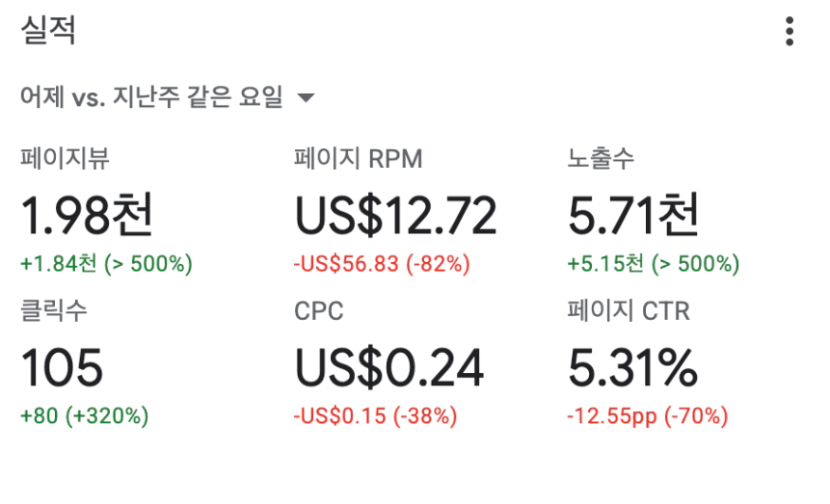Select the 1.98천 page views value
The height and width of the screenshot is (504, 830).
(87, 214)
